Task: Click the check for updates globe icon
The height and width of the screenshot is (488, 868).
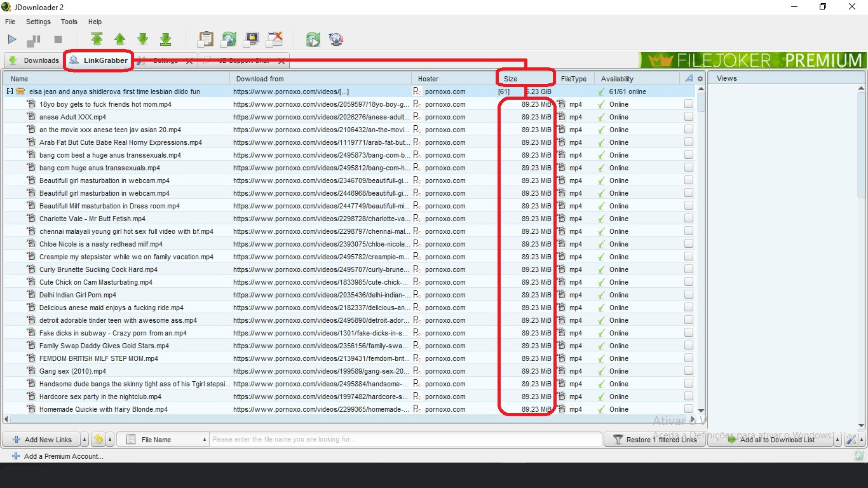Action: [336, 39]
